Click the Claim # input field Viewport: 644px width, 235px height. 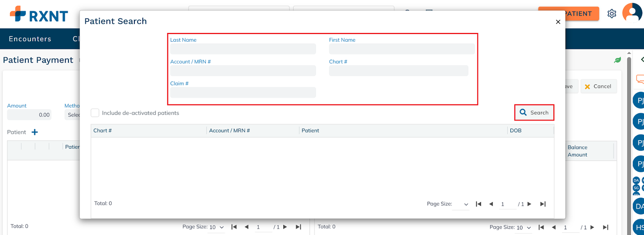[x=243, y=92]
